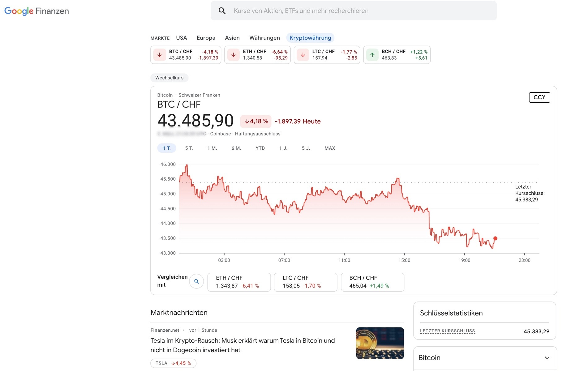Compare with LTC / CHF 158,05

pos(306,282)
